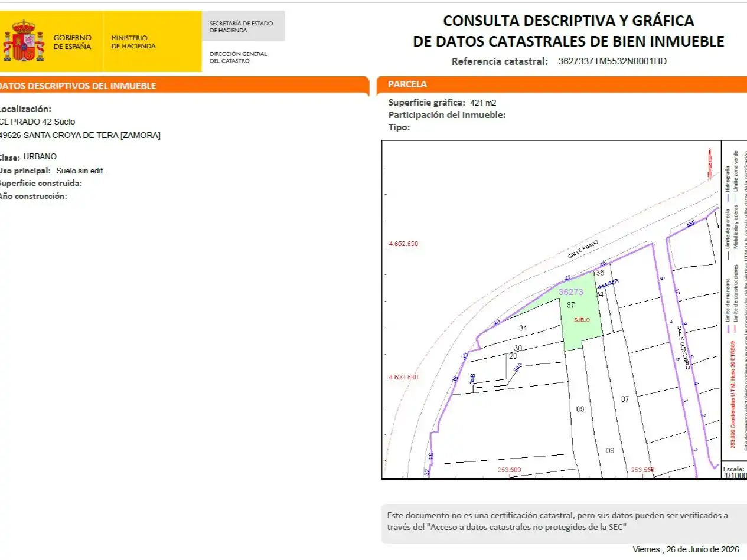The height and width of the screenshot is (560, 747).
Task: Select cadastral reference 3627337TM5532N0001HD
Action: click(612, 61)
